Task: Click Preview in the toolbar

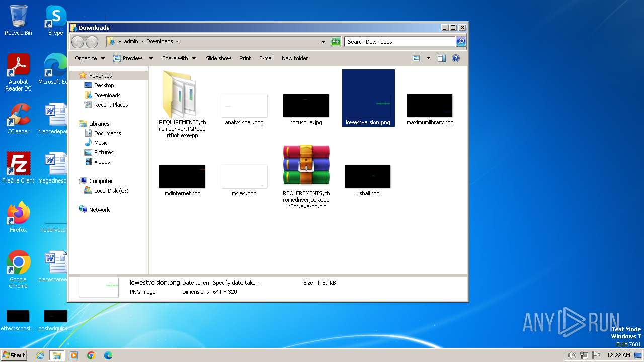Action: point(128,58)
